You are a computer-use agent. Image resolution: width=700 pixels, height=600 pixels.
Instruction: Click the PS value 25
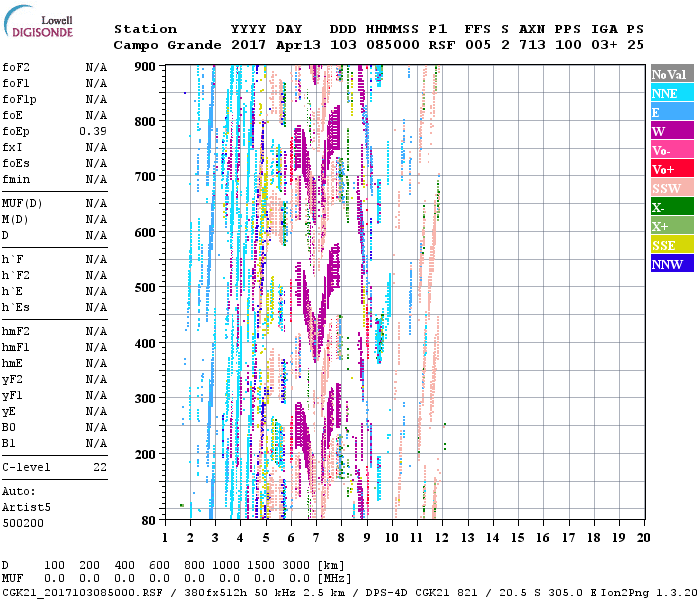coord(635,45)
